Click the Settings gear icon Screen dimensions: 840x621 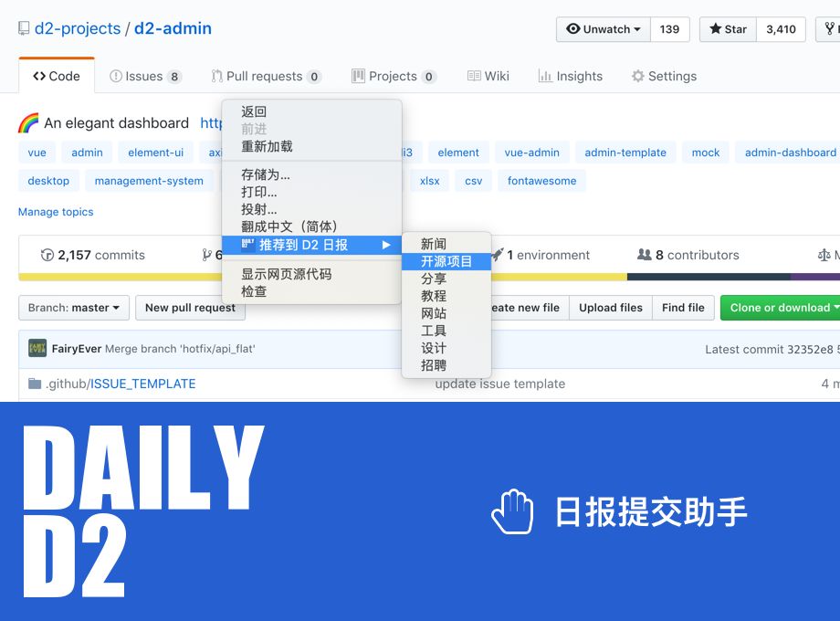[637, 76]
